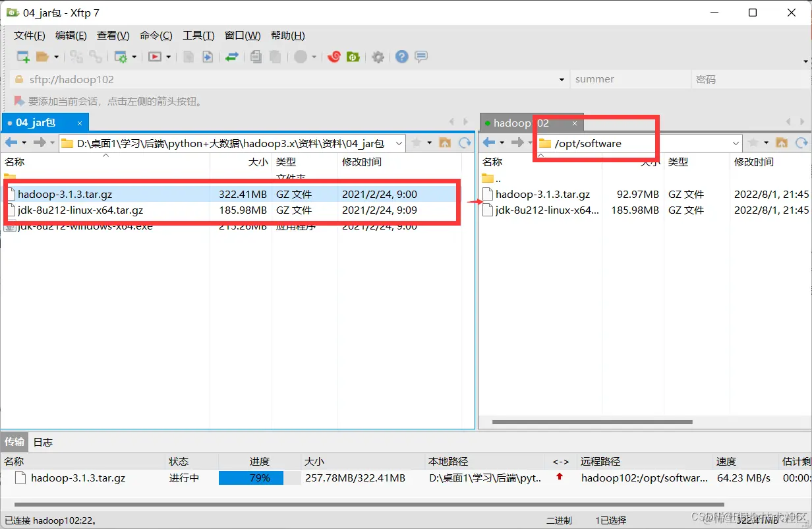Image resolution: width=812 pixels, height=529 pixels.
Task: Click the 79% transfer progress bar
Action: click(260, 478)
